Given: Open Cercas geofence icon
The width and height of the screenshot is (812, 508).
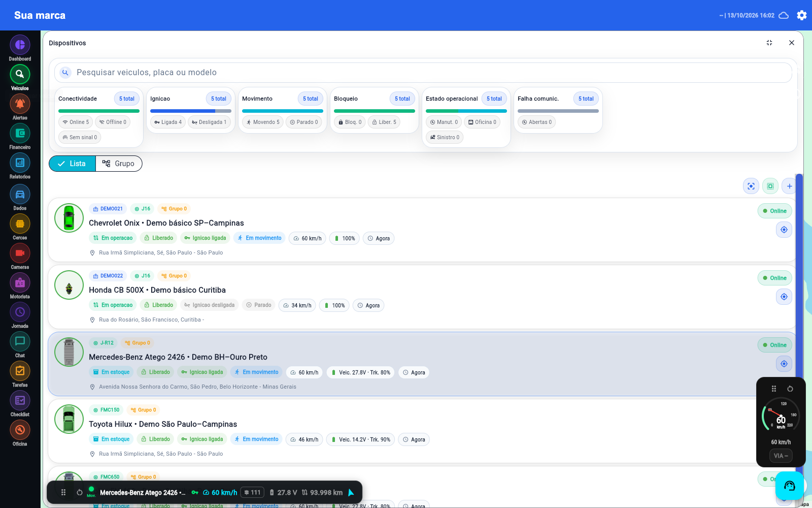Looking at the screenshot, I should (20, 224).
